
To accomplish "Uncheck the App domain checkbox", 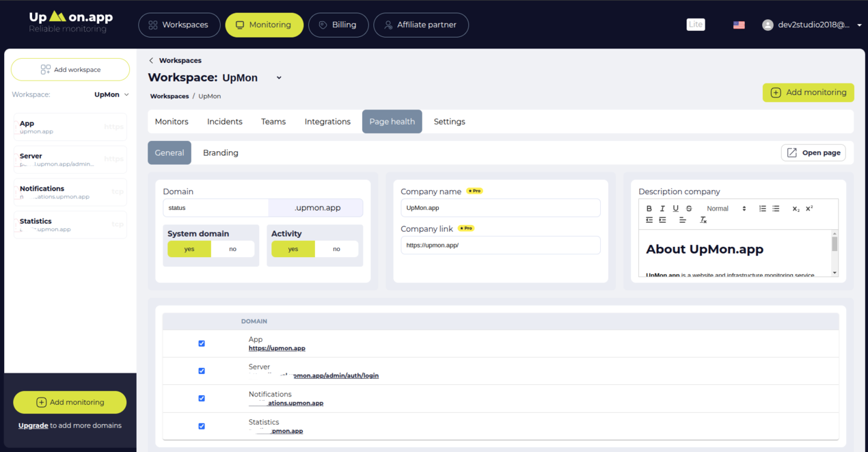I will [202, 343].
